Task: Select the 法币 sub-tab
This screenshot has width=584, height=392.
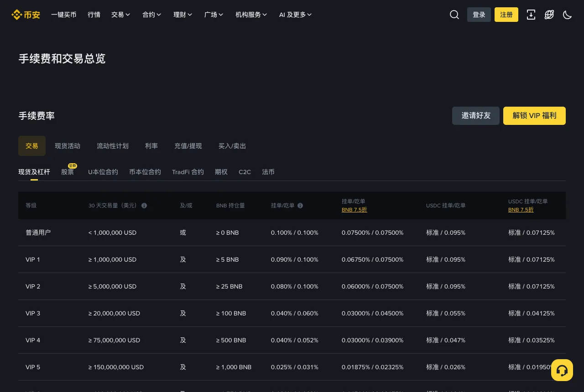Action: click(x=268, y=172)
